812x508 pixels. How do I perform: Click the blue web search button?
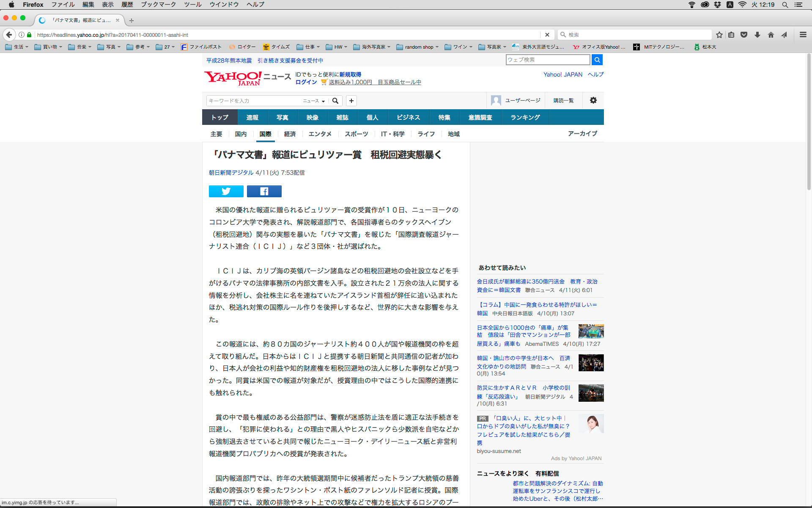[597, 60]
